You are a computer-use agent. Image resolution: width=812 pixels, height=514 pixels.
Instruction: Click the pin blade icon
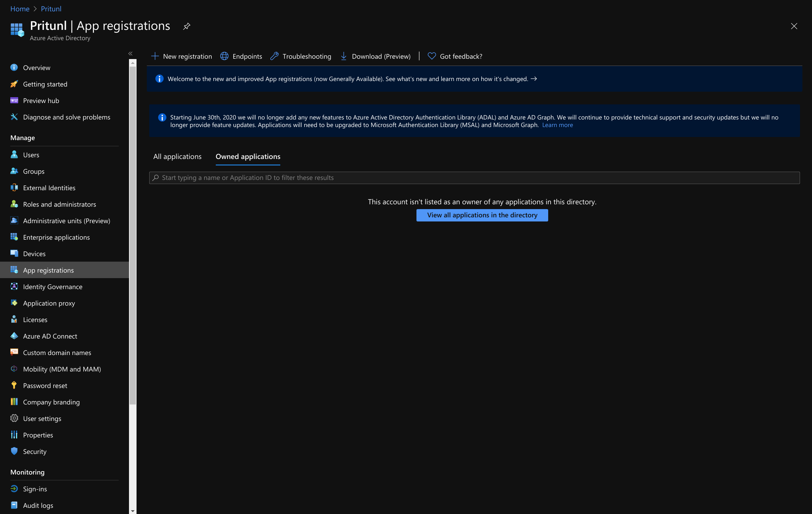click(187, 26)
